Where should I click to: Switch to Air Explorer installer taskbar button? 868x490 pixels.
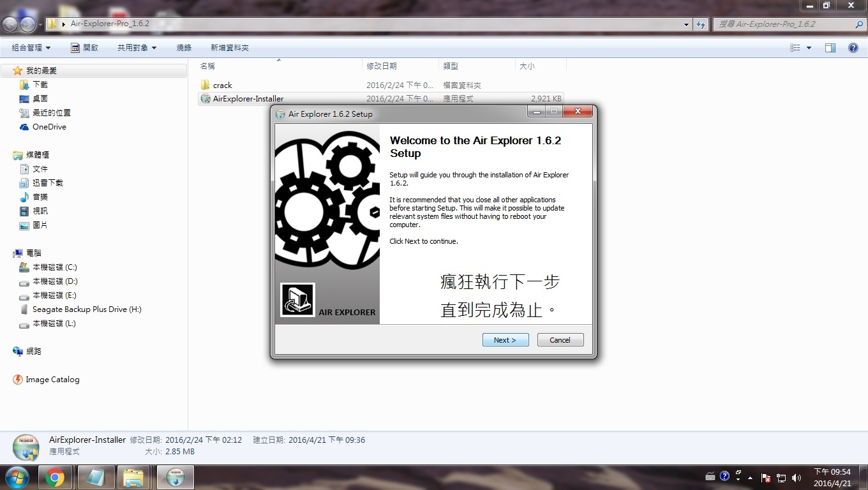point(175,477)
